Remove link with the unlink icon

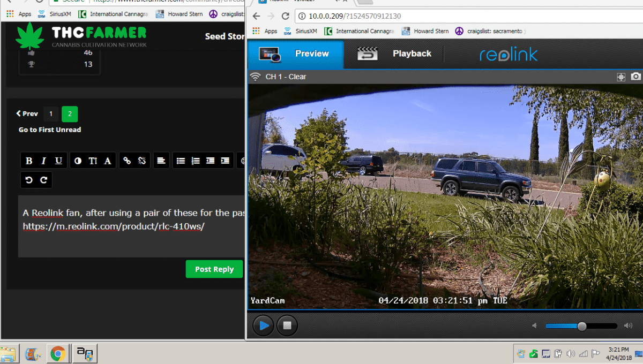click(142, 161)
